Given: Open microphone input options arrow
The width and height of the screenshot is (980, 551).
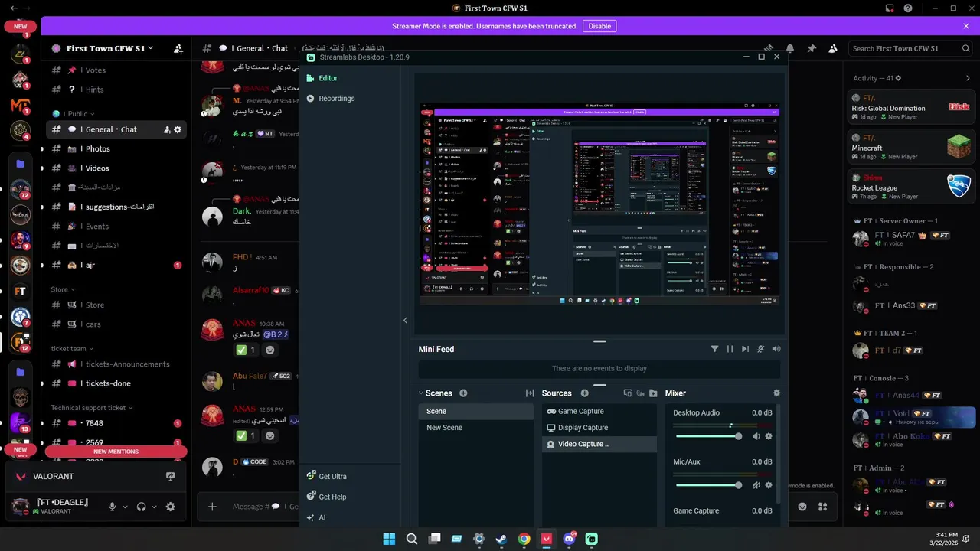Looking at the screenshot, I should [x=123, y=507].
